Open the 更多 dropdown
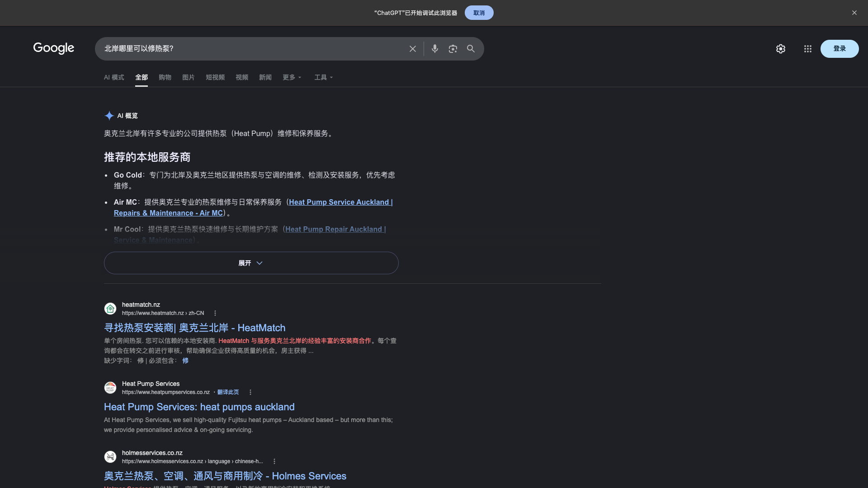The image size is (868, 488). [x=292, y=77]
